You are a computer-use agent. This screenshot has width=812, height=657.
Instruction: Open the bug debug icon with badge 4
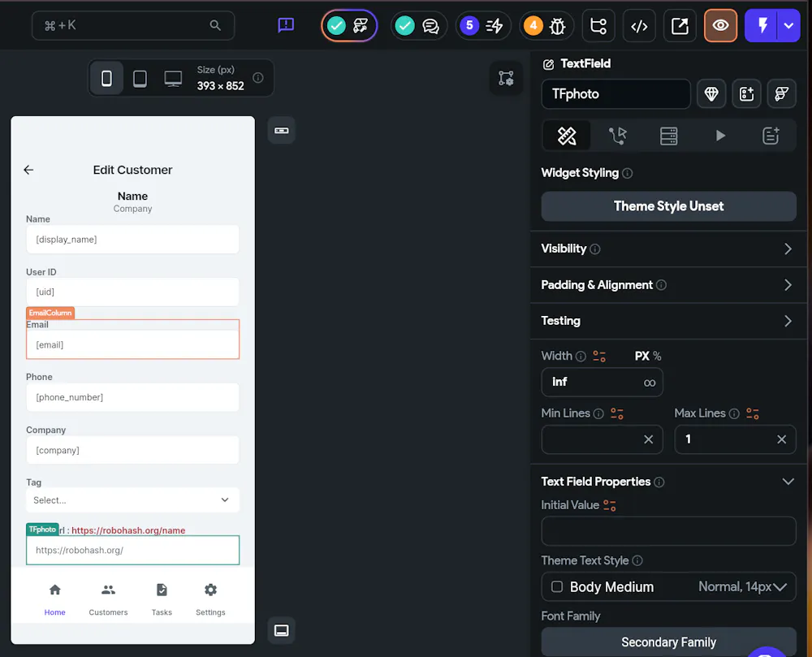[x=546, y=25]
